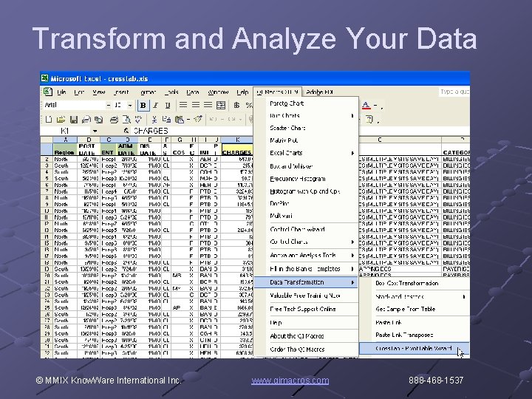Select the Region header cell in column A
532x399 pixels.
(x=65, y=149)
